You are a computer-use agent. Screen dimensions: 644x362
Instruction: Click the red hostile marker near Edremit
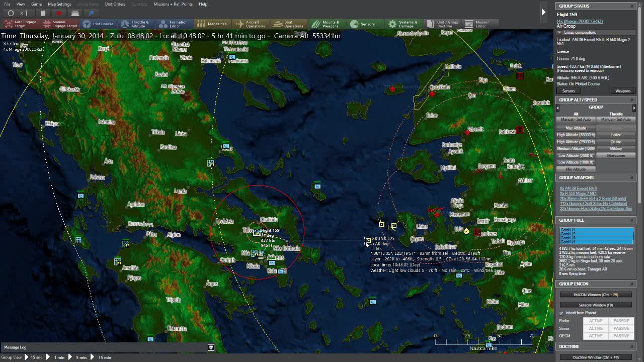[467, 132]
